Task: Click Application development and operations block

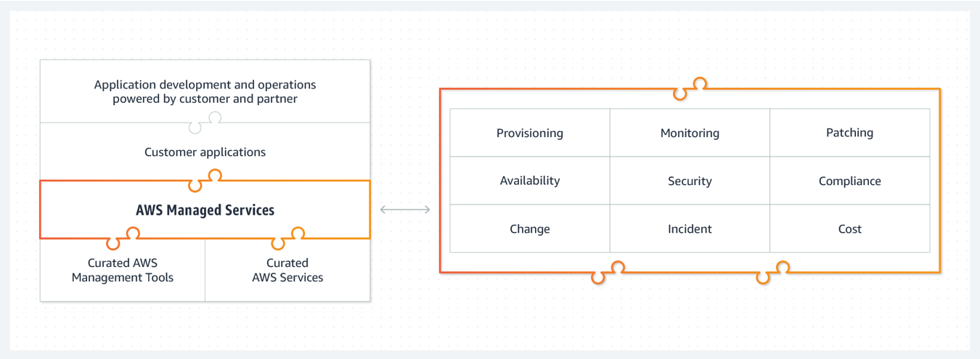Action: pyautogui.click(x=205, y=92)
